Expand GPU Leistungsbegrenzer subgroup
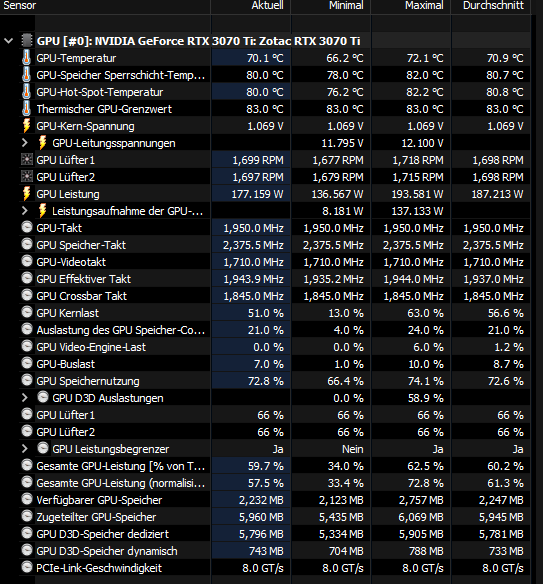 tap(25, 449)
